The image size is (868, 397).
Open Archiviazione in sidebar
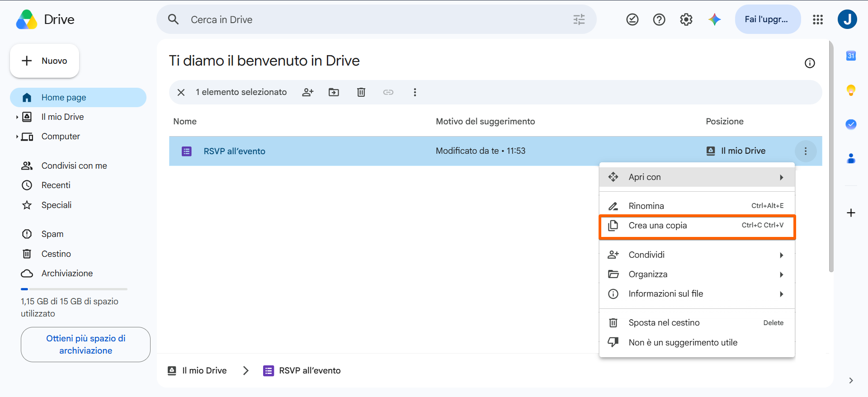(78, 274)
